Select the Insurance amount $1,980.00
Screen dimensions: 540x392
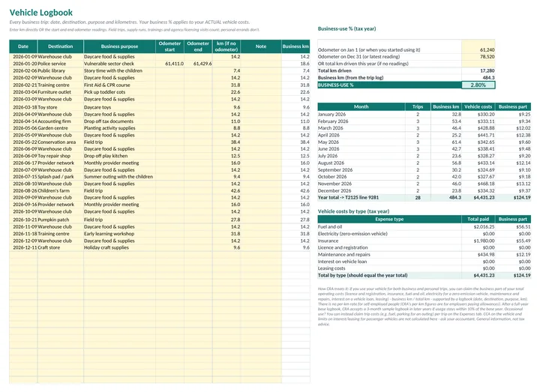click(x=478, y=241)
